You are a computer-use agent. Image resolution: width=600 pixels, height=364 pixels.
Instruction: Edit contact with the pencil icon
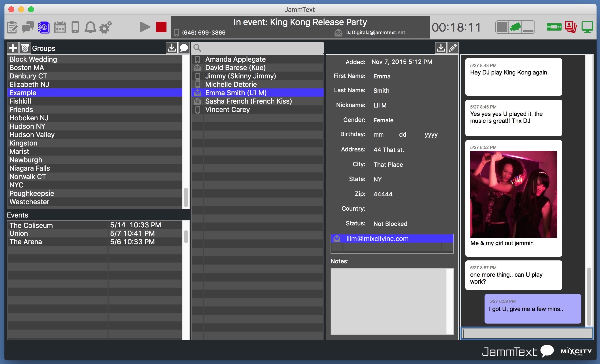pyautogui.click(x=453, y=48)
